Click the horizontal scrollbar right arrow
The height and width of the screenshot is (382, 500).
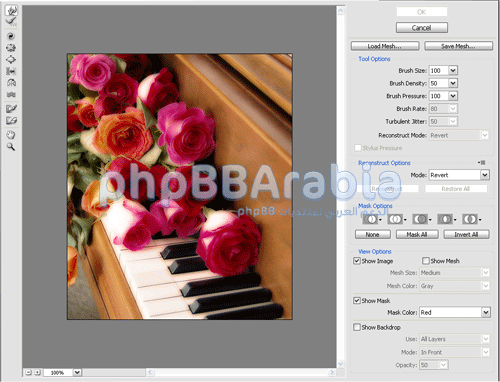coord(332,372)
